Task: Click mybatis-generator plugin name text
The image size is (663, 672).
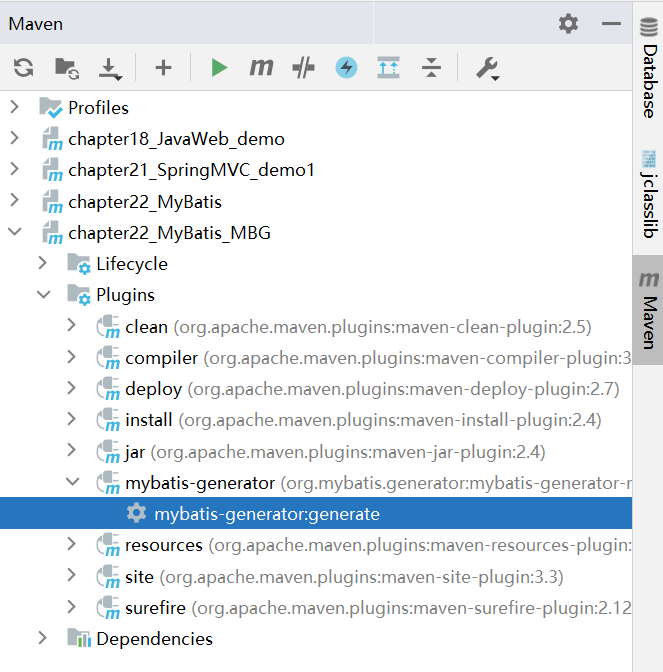Action: tap(200, 483)
